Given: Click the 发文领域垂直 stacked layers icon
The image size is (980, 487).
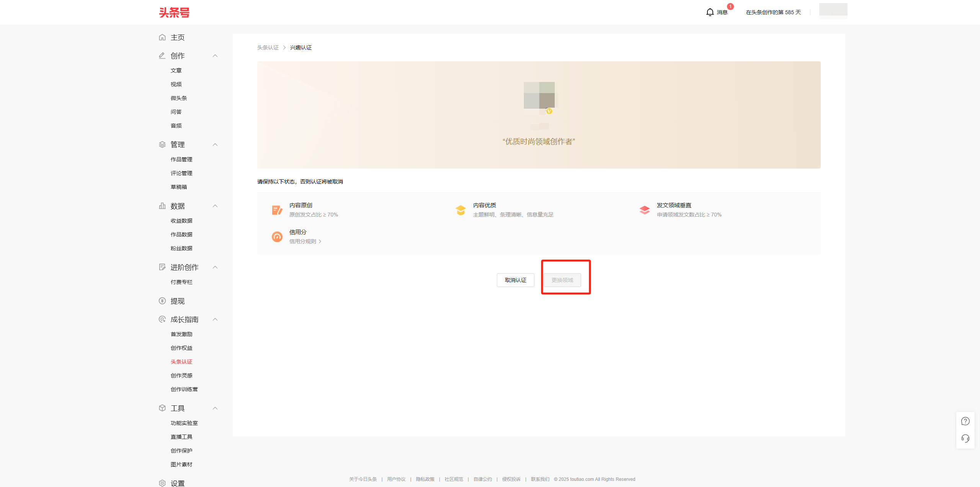Looking at the screenshot, I should (x=645, y=210).
